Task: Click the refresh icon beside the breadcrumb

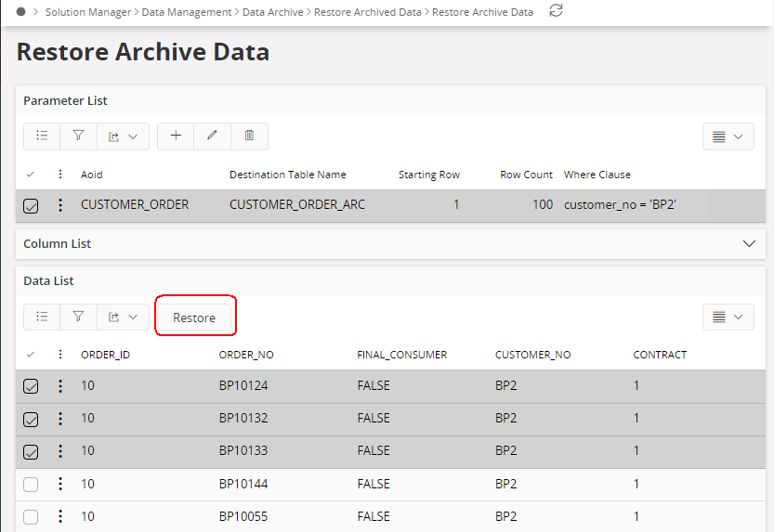Action: point(557,11)
